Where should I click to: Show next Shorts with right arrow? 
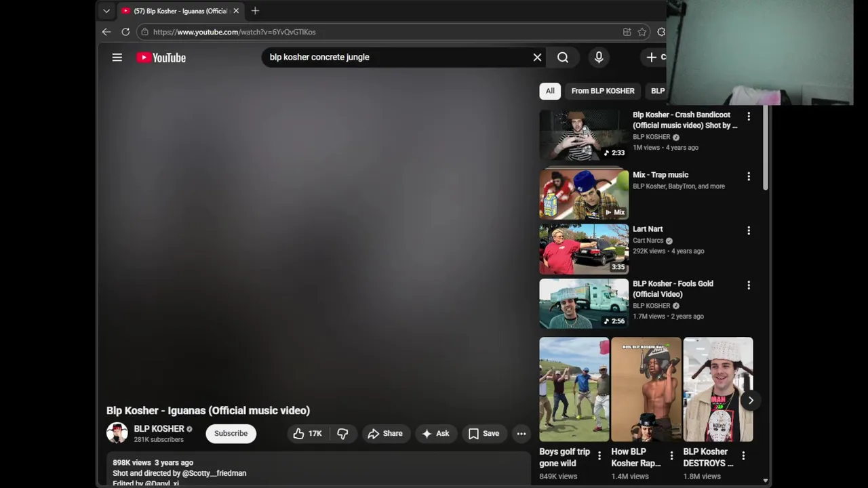(x=751, y=401)
